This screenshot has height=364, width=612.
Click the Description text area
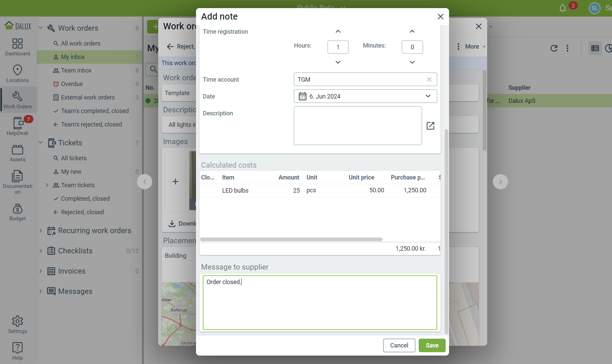pyautogui.click(x=358, y=126)
